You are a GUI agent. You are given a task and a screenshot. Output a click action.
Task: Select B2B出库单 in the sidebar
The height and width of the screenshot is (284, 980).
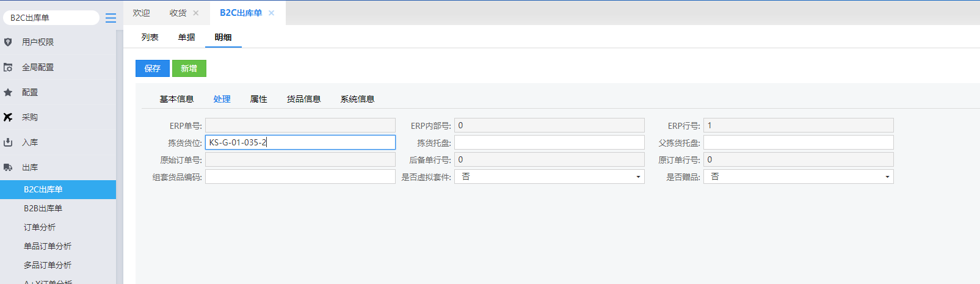[43, 208]
